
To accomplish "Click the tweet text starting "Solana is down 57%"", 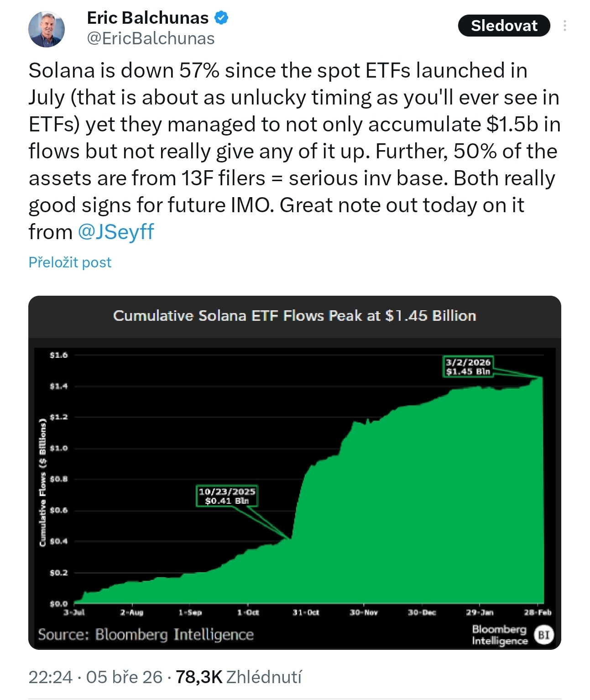I will 294,151.
